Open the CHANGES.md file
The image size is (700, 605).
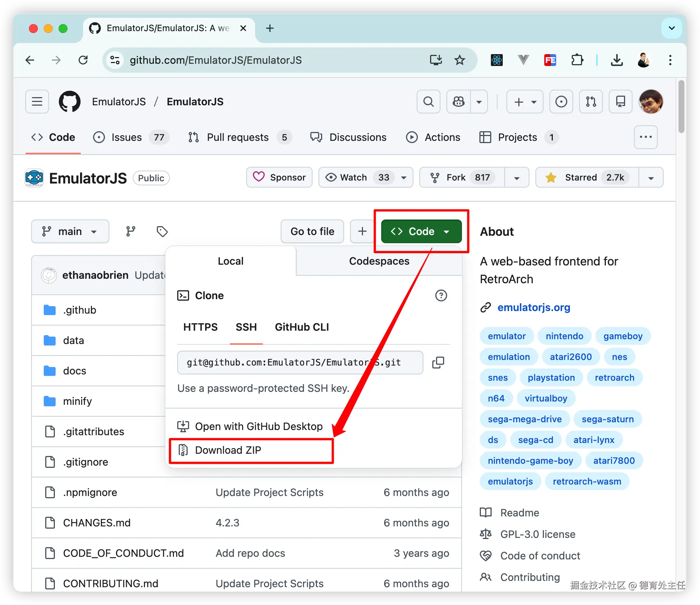[97, 523]
